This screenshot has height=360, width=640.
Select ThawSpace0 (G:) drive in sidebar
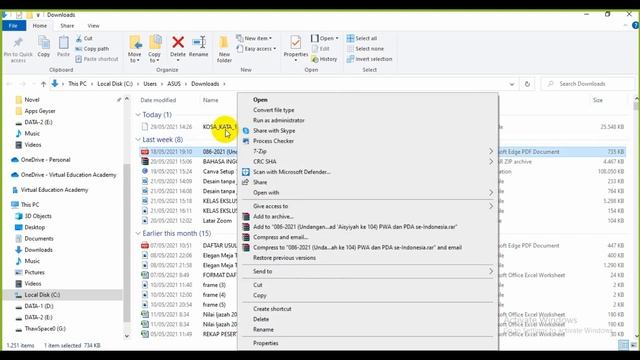(45, 329)
